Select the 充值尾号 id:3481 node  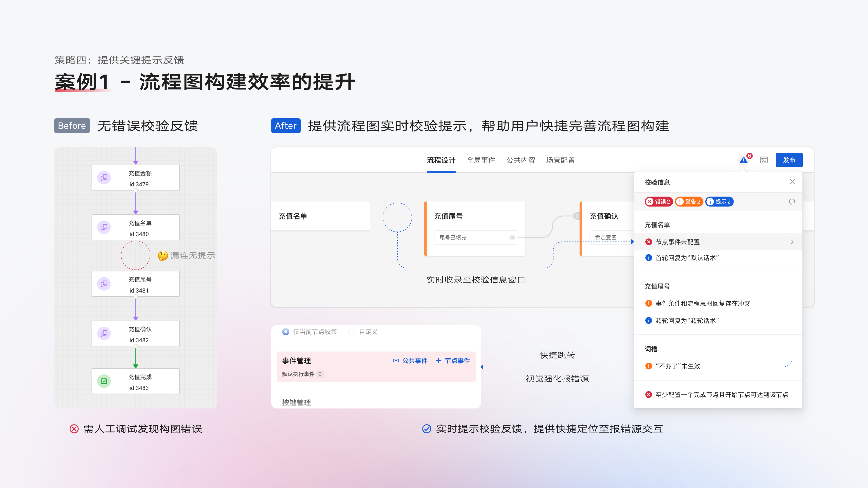(135, 284)
